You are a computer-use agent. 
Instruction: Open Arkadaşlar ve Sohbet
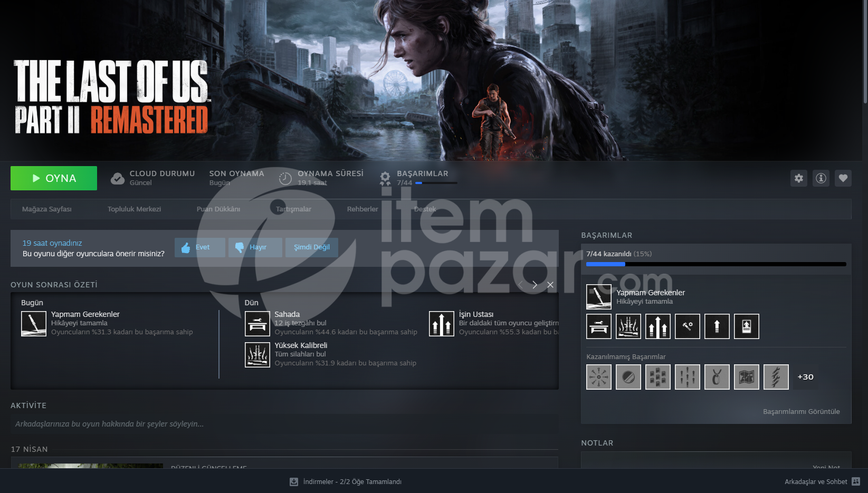pos(816,482)
